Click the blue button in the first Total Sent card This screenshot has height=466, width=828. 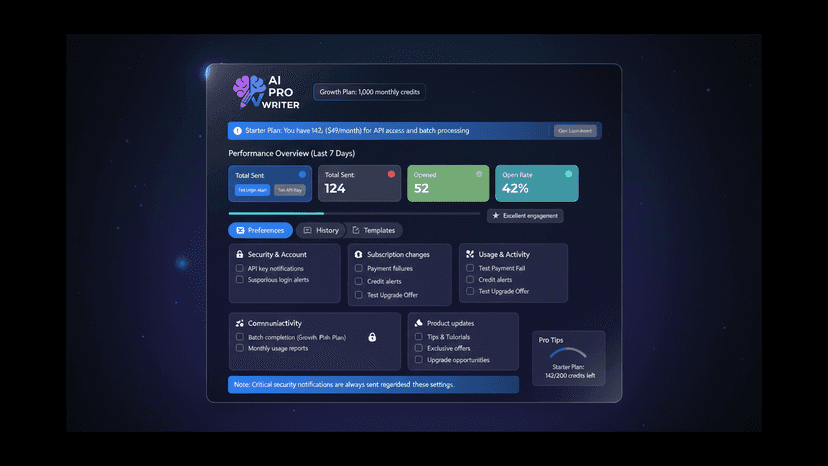coord(252,190)
